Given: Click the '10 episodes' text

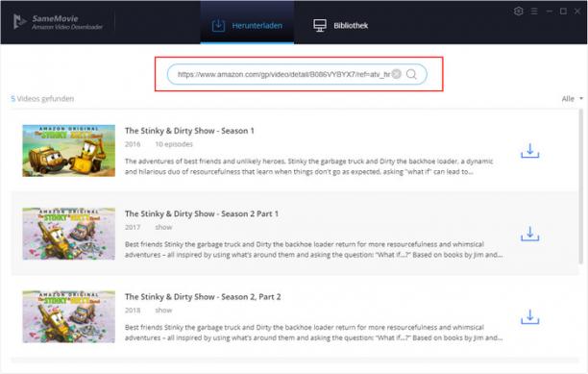Looking at the screenshot, I should pos(174,144).
